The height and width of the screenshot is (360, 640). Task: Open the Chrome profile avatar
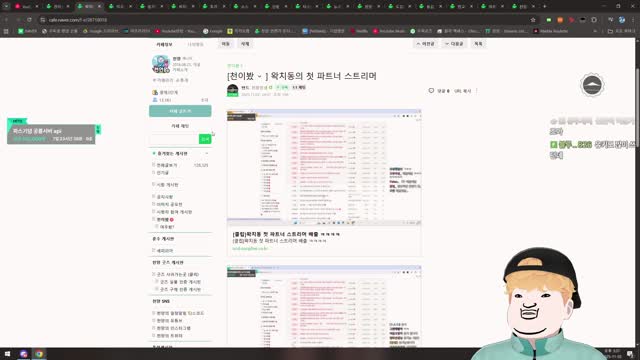click(622, 20)
